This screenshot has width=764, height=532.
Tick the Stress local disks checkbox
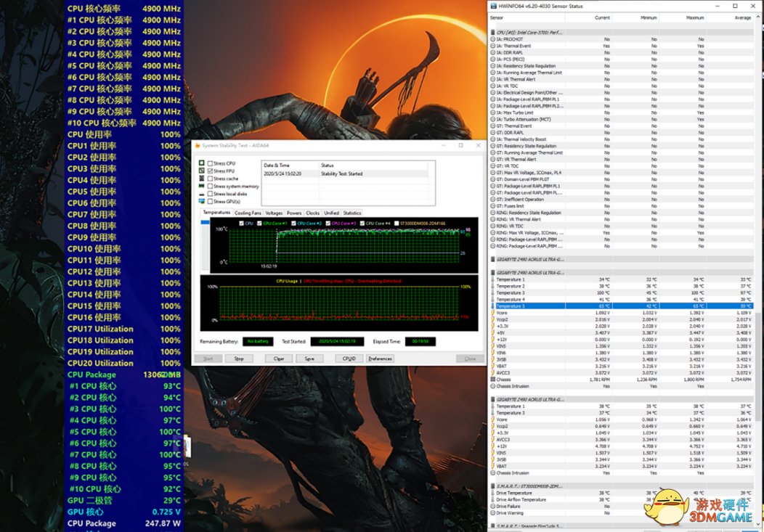(210, 194)
